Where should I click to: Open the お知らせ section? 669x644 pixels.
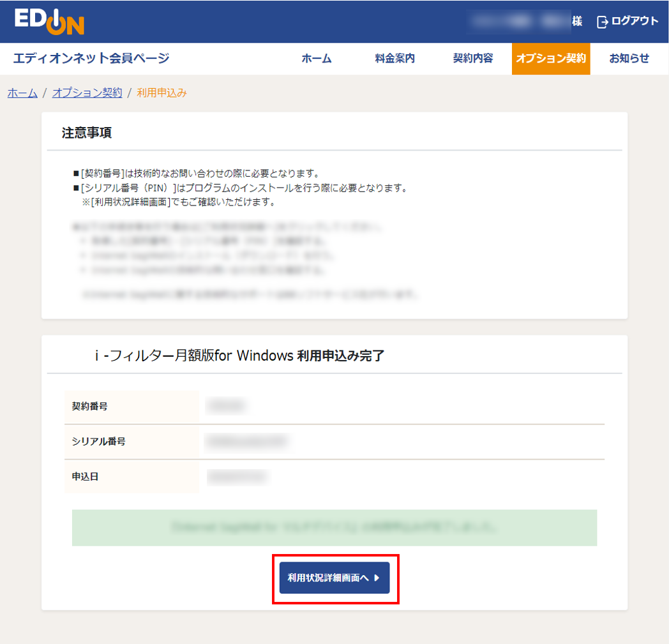[628, 58]
